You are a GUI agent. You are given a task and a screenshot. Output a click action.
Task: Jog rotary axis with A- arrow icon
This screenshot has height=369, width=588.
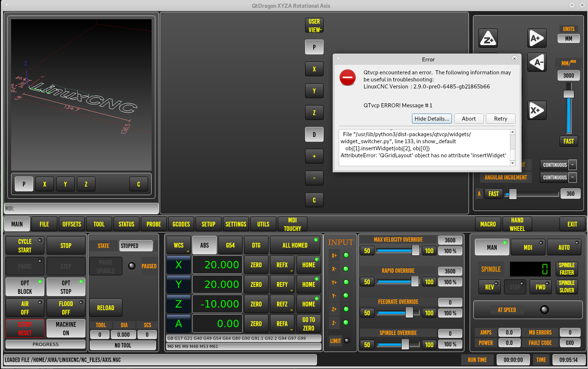[x=537, y=62]
